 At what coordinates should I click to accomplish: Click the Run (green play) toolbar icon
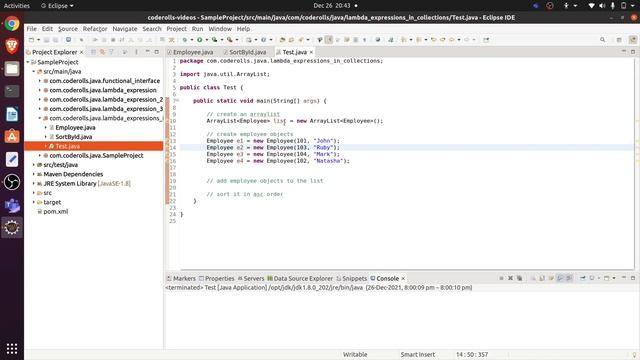[200, 40]
